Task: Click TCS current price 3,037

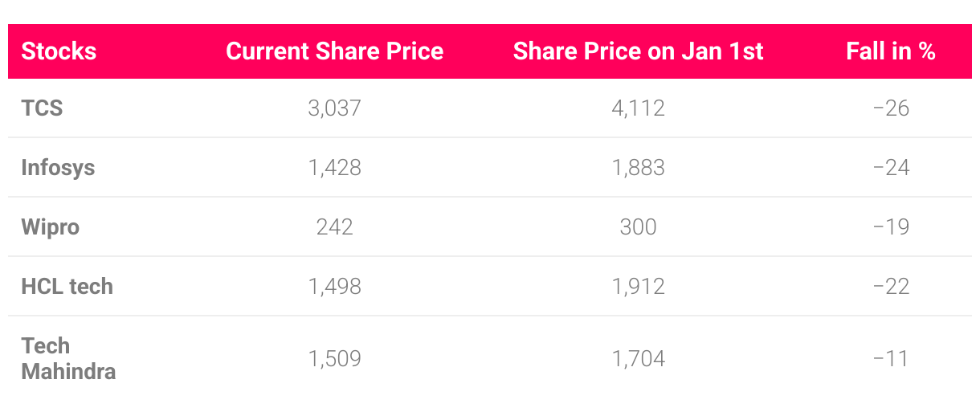Action: (334, 108)
